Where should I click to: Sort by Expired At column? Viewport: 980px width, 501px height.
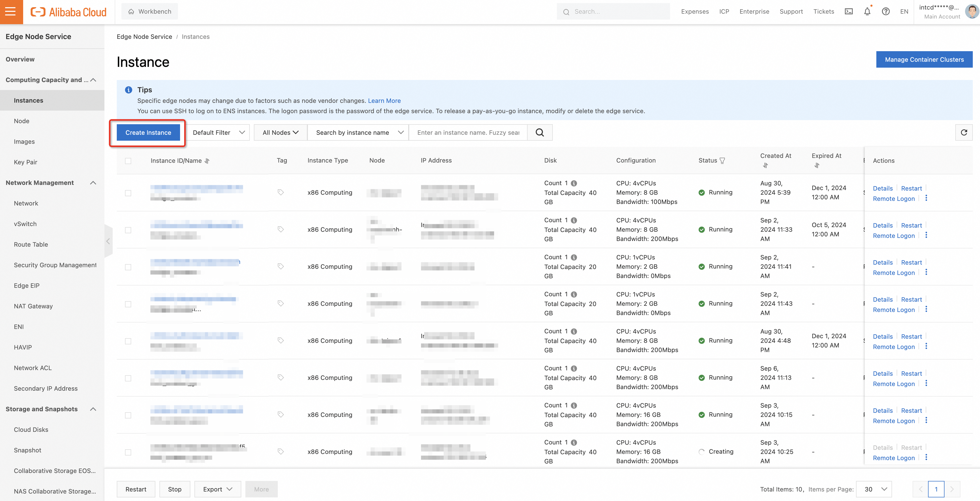click(x=817, y=165)
